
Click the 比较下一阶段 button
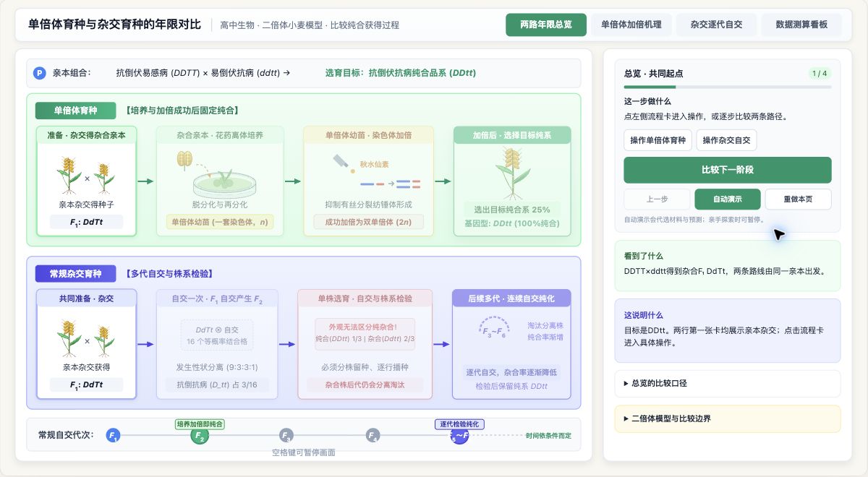(x=728, y=170)
